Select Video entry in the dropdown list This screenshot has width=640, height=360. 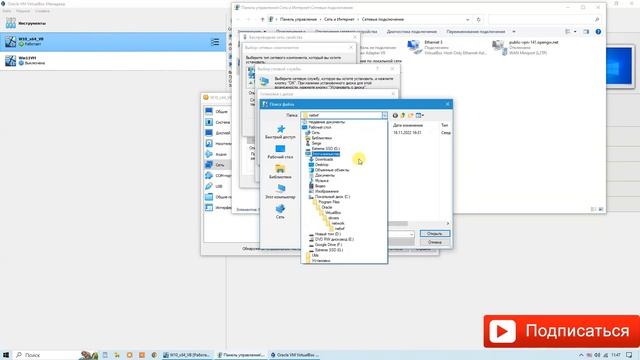[320, 186]
